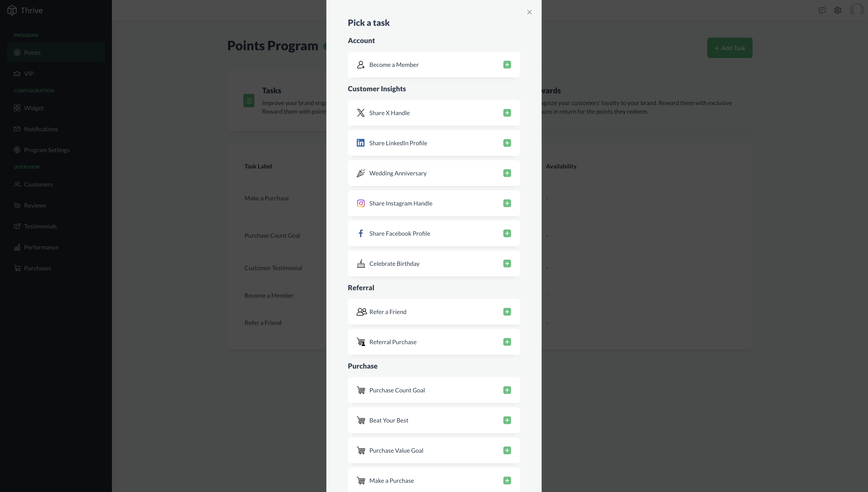868x492 pixels.
Task: Add the Become a Member task
Action: click(x=507, y=65)
